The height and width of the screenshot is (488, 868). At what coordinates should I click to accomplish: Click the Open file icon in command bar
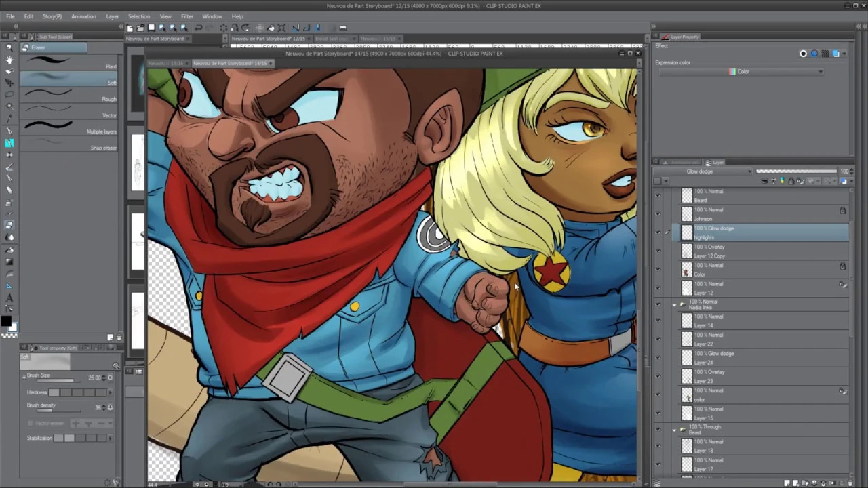[x=140, y=28]
